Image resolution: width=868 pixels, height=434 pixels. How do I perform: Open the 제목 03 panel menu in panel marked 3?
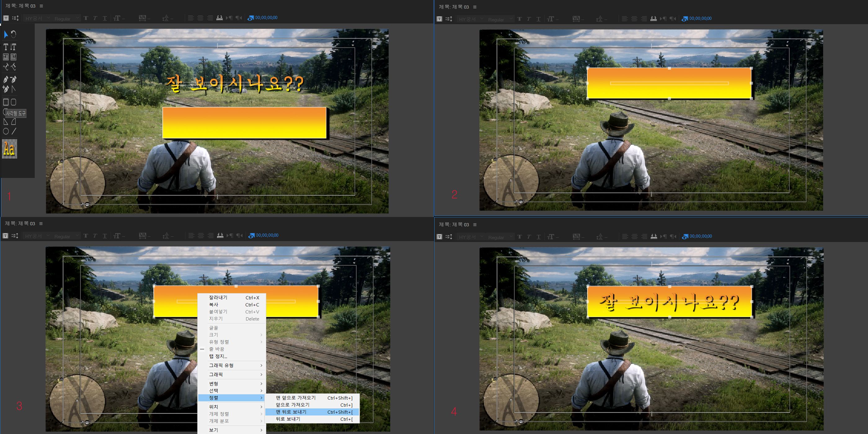[41, 224]
